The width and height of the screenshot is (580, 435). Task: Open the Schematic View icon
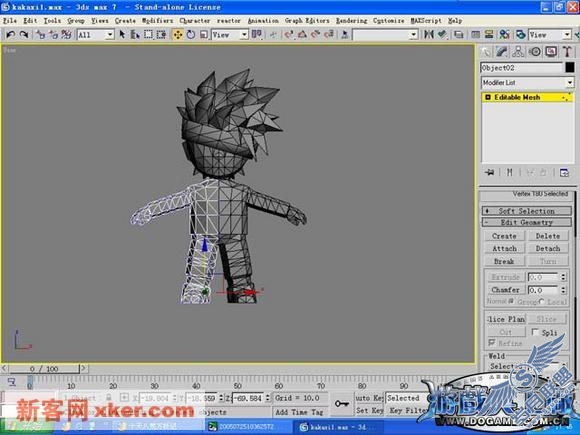[x=489, y=35]
